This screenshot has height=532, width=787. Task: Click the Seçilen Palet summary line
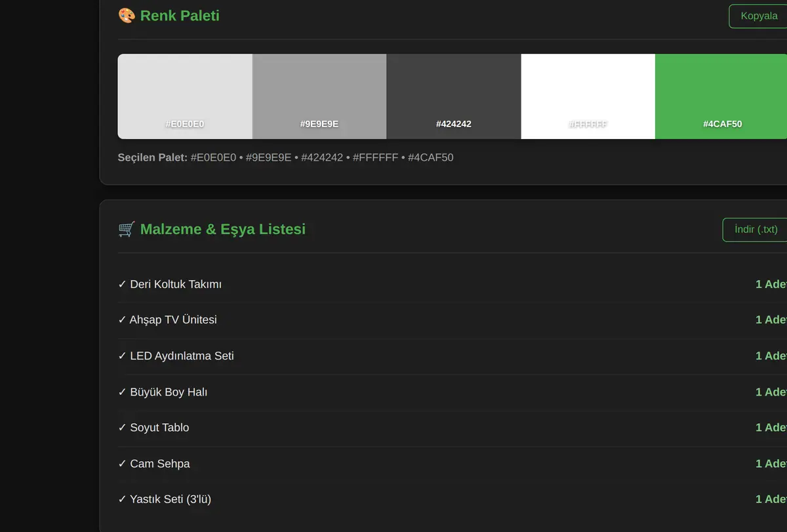pyautogui.click(x=285, y=157)
